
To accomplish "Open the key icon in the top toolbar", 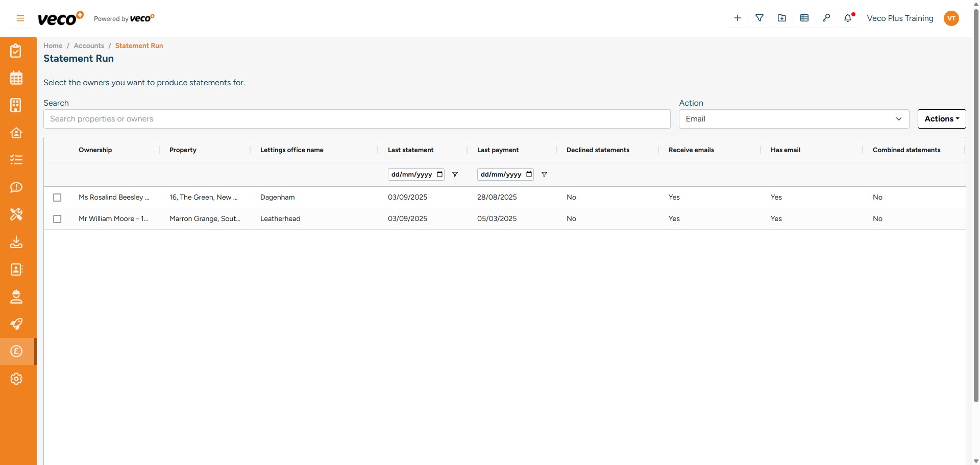I will point(827,17).
